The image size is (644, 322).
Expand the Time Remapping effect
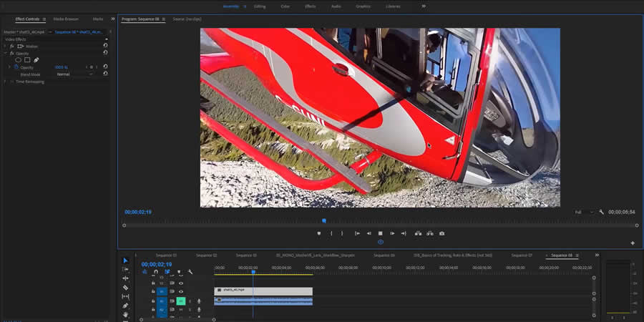[x=5, y=82]
